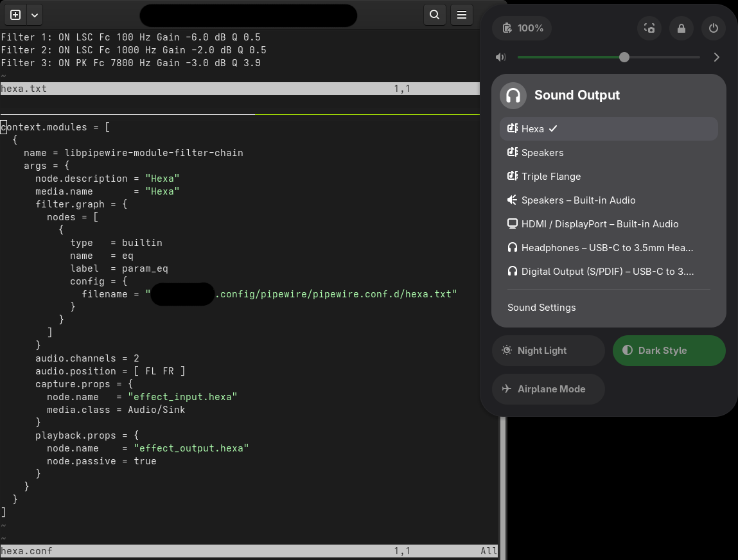The width and height of the screenshot is (738, 560).
Task: Select Speakers sound output
Action: pos(608,152)
